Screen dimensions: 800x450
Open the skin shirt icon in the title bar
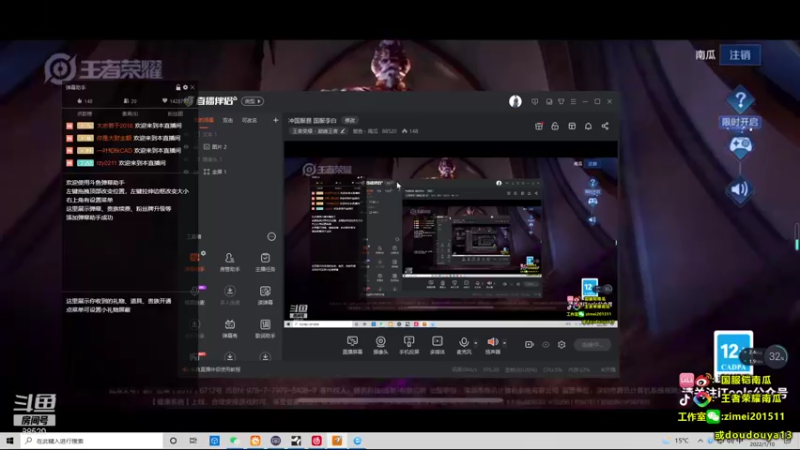pyautogui.click(x=561, y=102)
